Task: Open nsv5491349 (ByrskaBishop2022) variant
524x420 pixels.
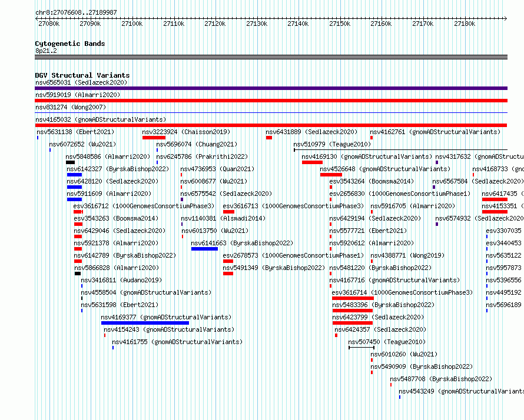Action: point(274,268)
